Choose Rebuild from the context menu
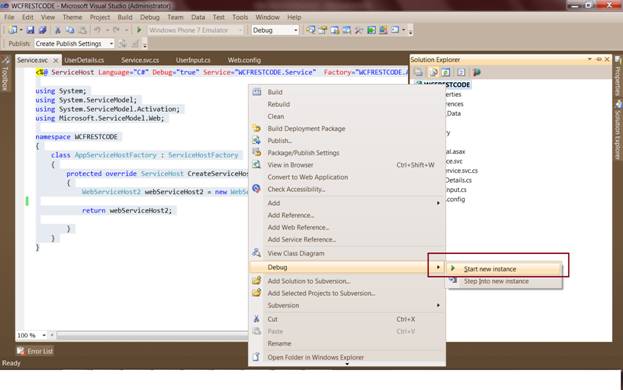 [x=279, y=104]
